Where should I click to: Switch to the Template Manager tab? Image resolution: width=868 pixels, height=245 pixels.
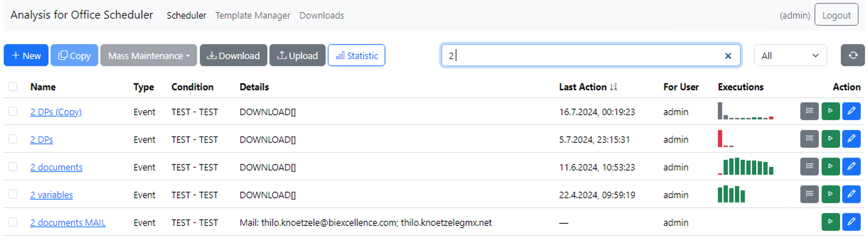pyautogui.click(x=253, y=15)
